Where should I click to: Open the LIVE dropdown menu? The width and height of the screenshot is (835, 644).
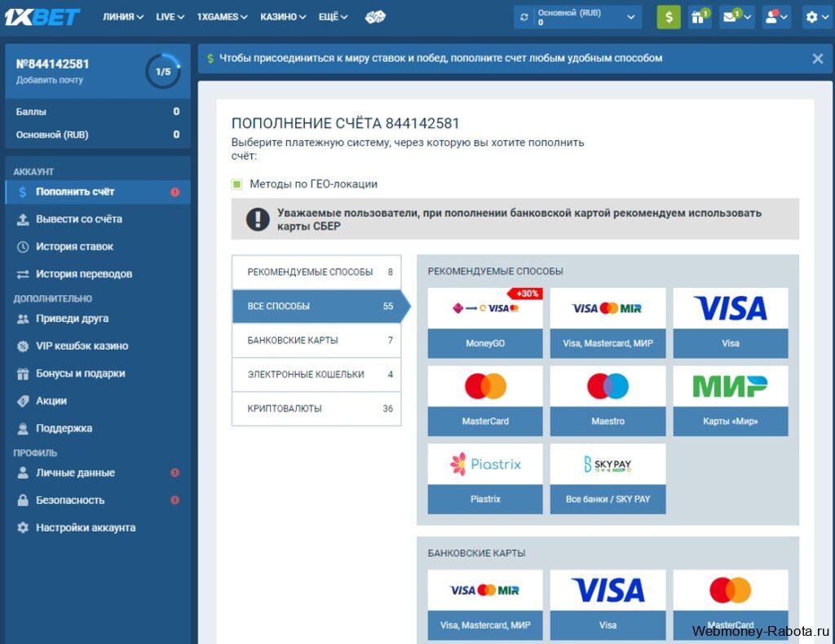(x=170, y=17)
